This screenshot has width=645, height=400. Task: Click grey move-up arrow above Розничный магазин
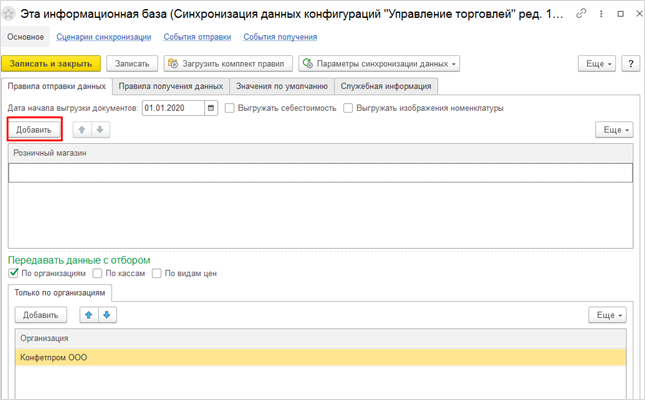tap(82, 130)
